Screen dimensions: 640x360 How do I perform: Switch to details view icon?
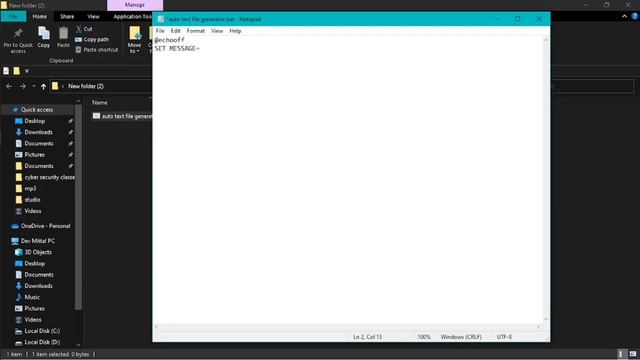pyautogui.click(x=621, y=354)
